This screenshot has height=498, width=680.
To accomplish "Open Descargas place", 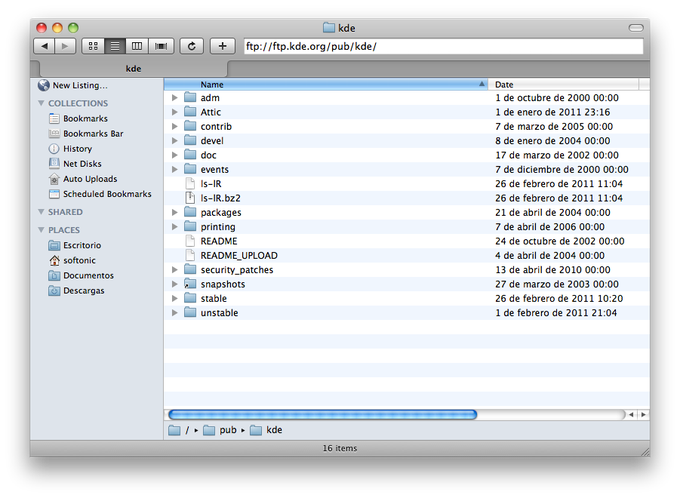I will pyautogui.click(x=77, y=291).
